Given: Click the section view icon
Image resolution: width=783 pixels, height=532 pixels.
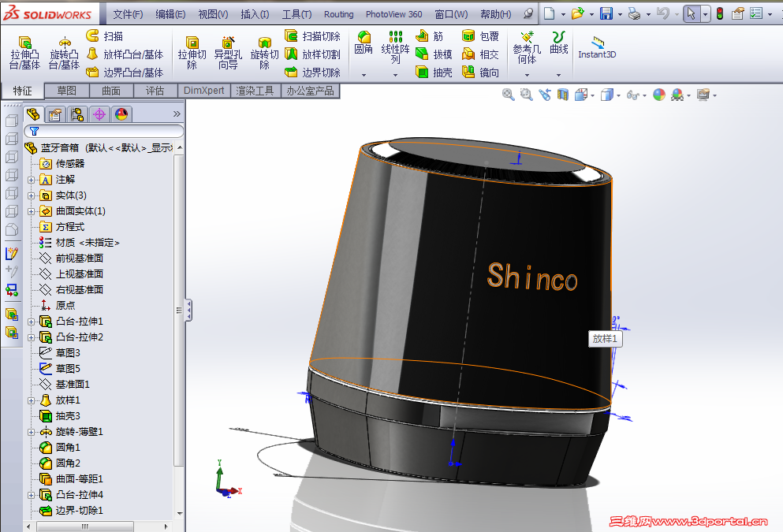Looking at the screenshot, I should pos(563,95).
